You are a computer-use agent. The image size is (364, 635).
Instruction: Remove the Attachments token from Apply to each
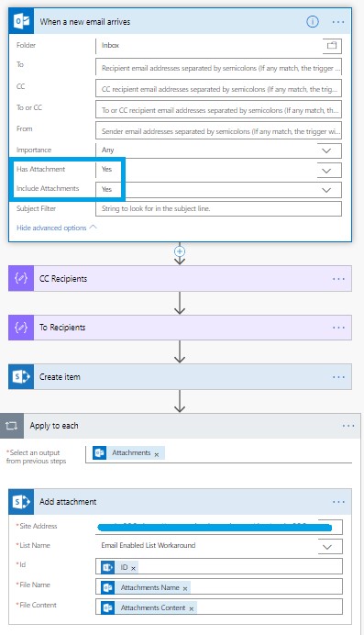[157, 455]
